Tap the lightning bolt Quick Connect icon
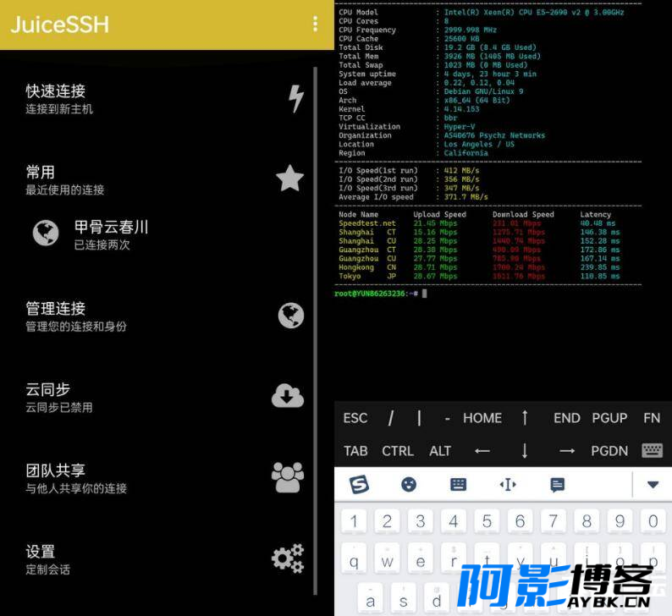This screenshot has height=616, width=672. (x=295, y=99)
